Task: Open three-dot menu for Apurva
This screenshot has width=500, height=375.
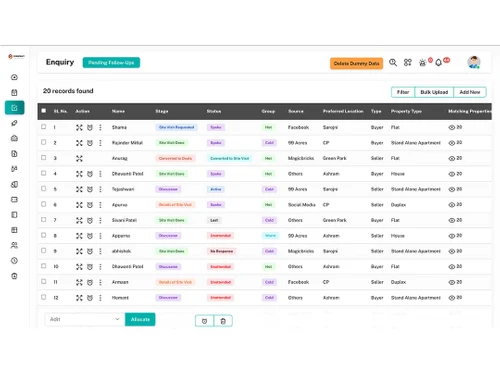Action: 100,205
